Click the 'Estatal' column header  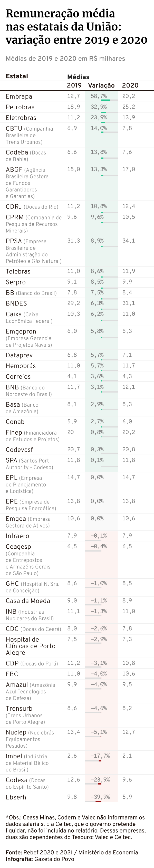click(17, 76)
